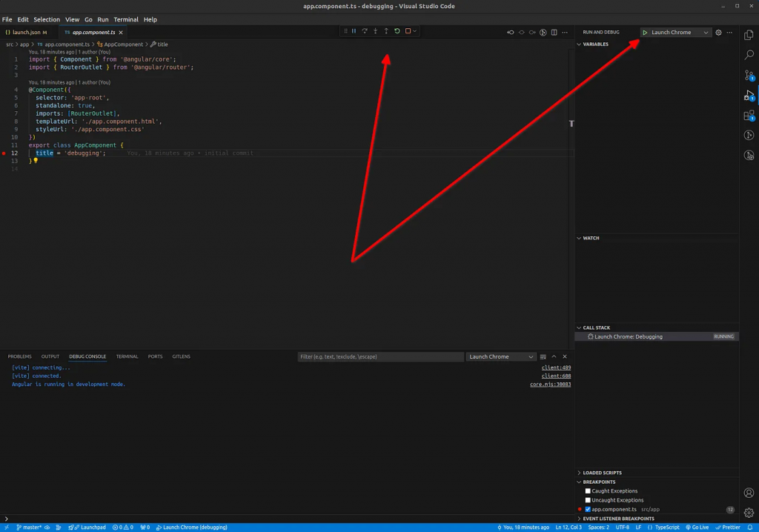Viewport: 759px width, 532px height.
Task: Open launch.json via the gear icon
Action: 718,33
